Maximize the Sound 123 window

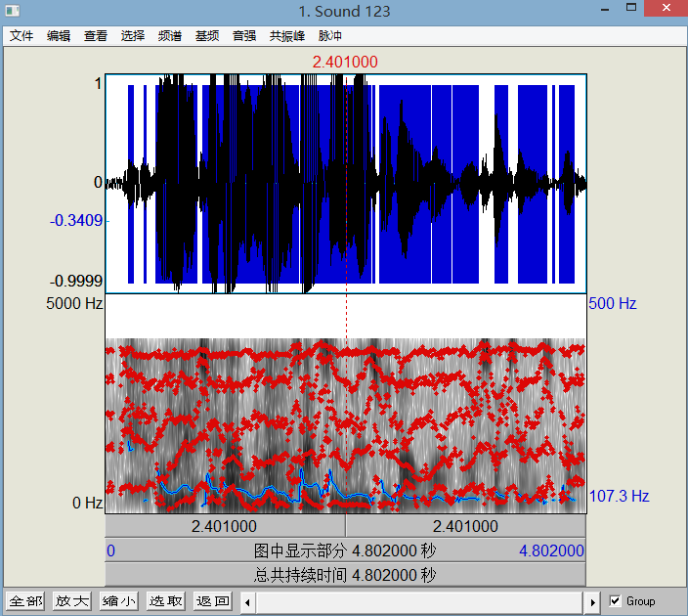pyautogui.click(x=631, y=8)
